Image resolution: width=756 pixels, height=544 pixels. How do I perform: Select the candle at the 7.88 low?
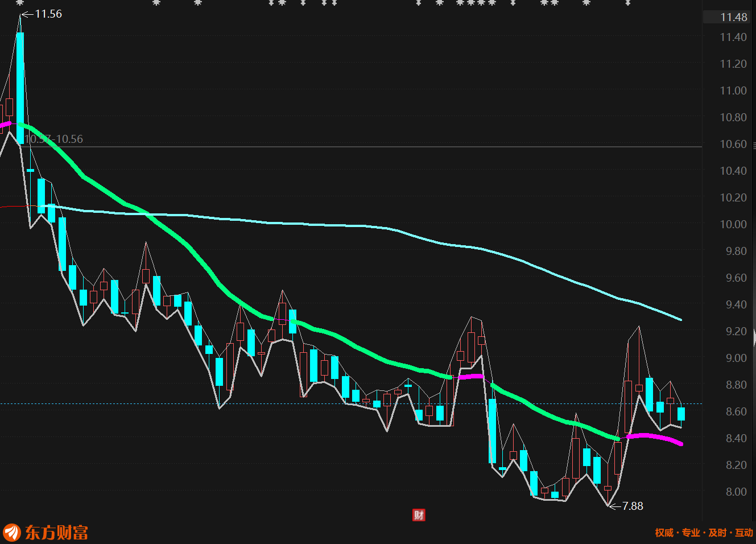click(608, 488)
